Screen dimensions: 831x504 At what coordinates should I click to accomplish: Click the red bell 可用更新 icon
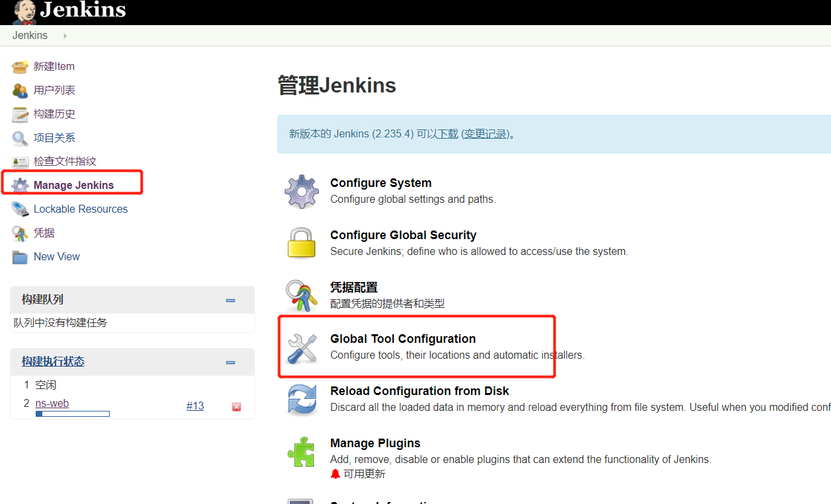tap(336, 474)
